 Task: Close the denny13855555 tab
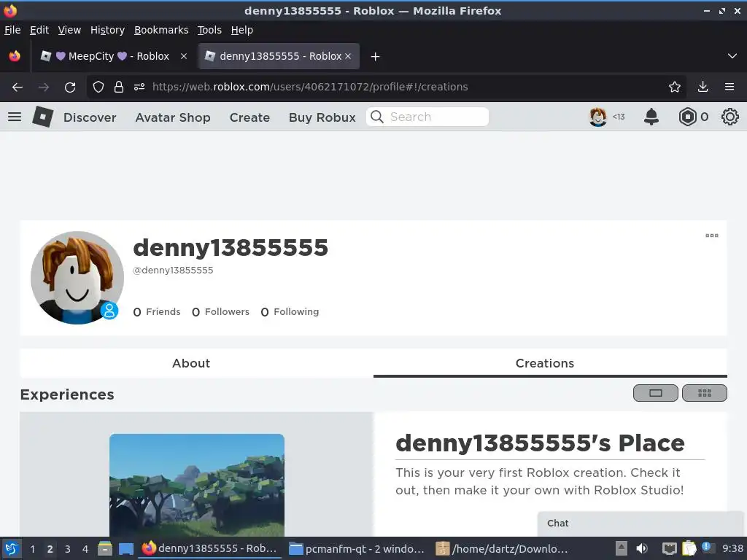point(348,56)
